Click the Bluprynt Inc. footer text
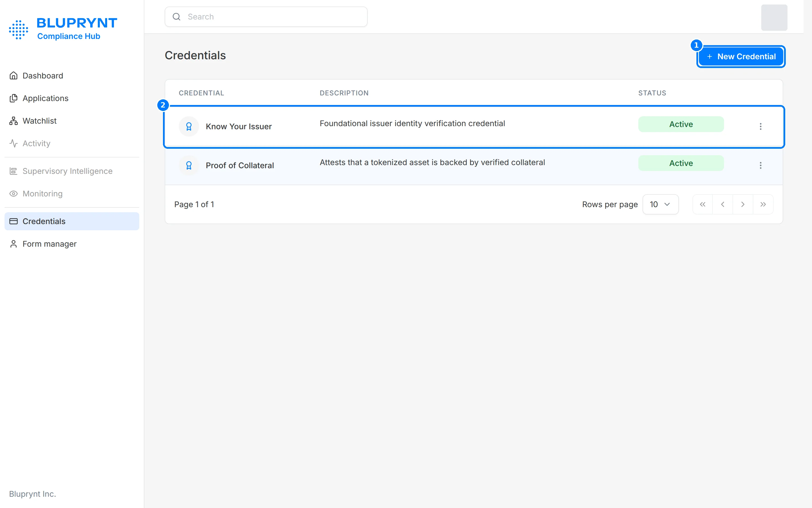The width and height of the screenshot is (812, 508). click(32, 494)
